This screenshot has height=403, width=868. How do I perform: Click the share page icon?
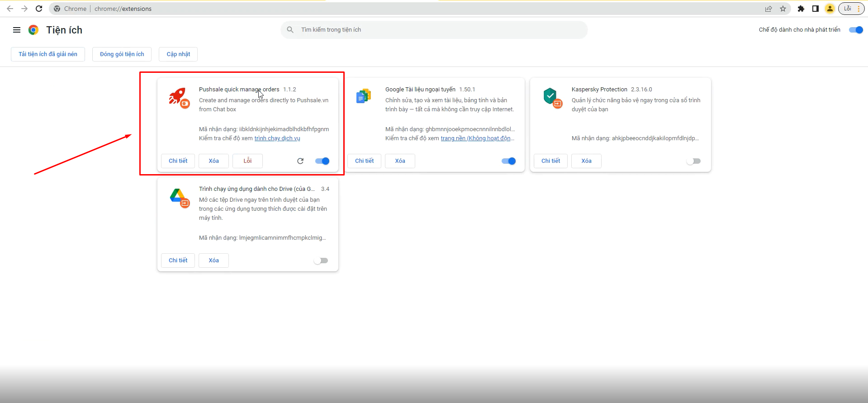[x=768, y=9]
